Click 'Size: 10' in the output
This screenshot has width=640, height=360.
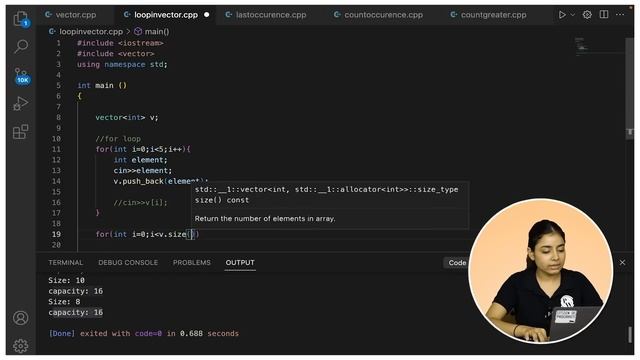point(66,280)
